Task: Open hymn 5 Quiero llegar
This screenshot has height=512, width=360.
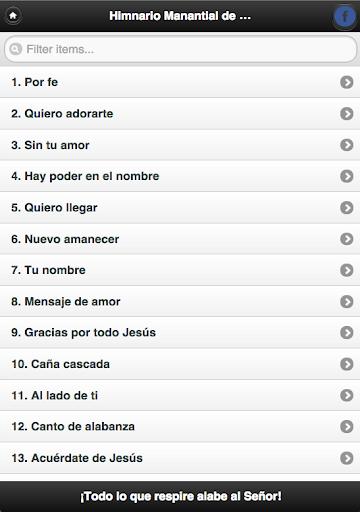Action: [180, 207]
